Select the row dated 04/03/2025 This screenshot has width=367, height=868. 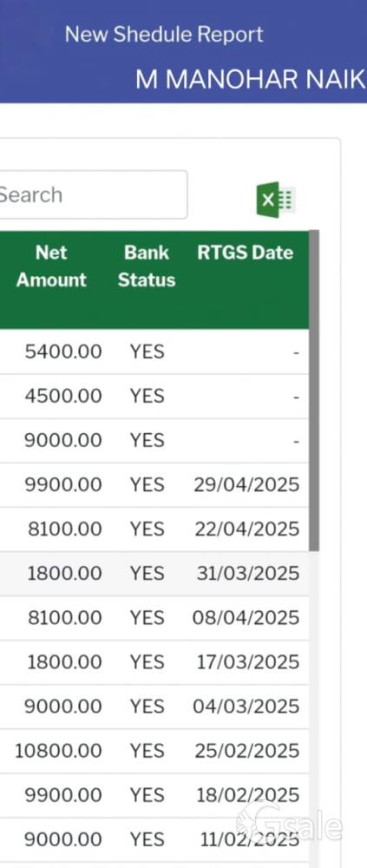click(x=154, y=707)
